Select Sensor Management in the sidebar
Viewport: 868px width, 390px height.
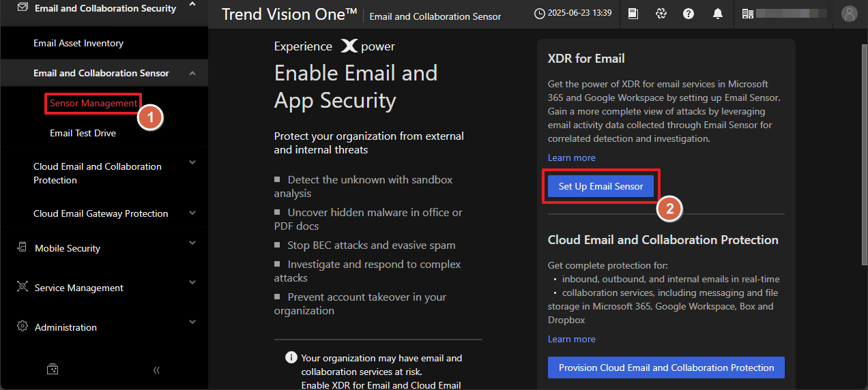tap(93, 104)
